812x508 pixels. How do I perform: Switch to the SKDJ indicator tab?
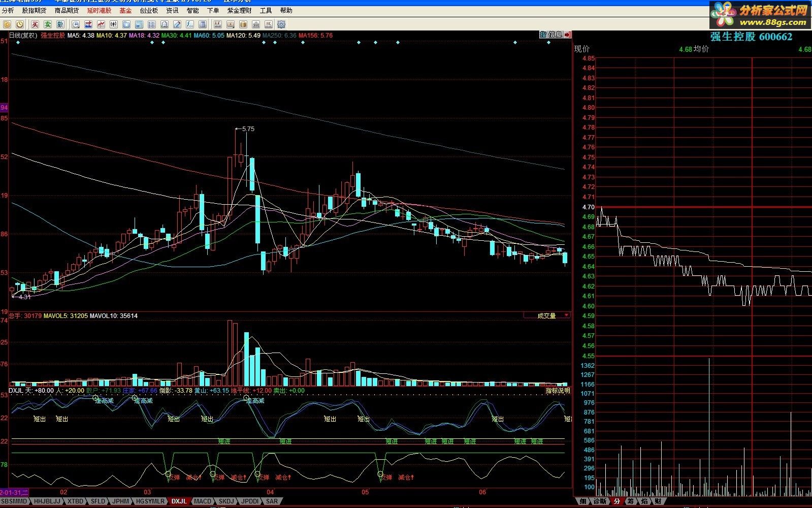click(226, 501)
